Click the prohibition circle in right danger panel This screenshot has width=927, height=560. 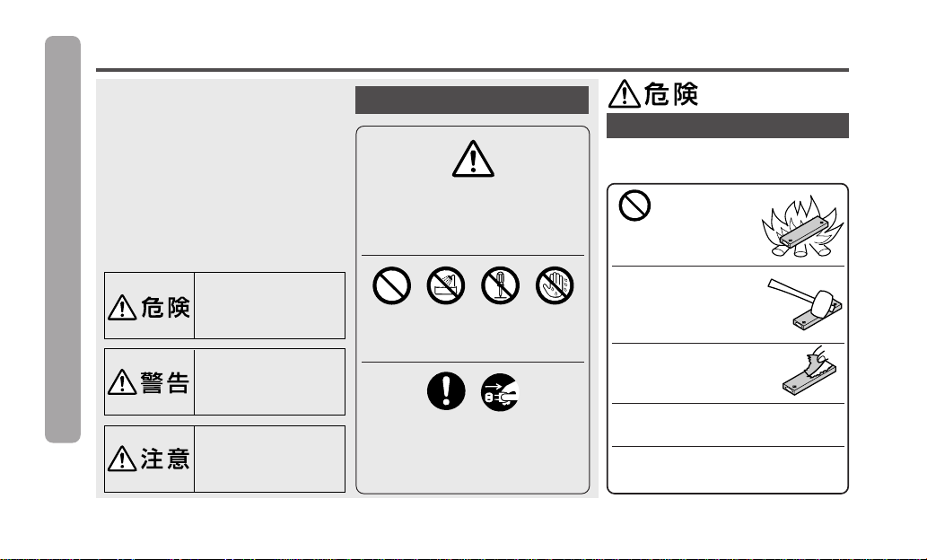click(634, 206)
